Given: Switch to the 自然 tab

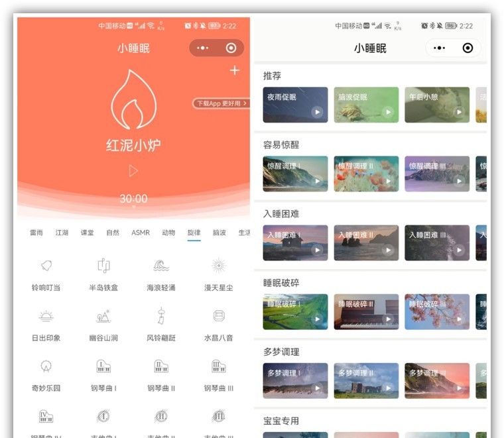Looking at the screenshot, I should coord(113,233).
